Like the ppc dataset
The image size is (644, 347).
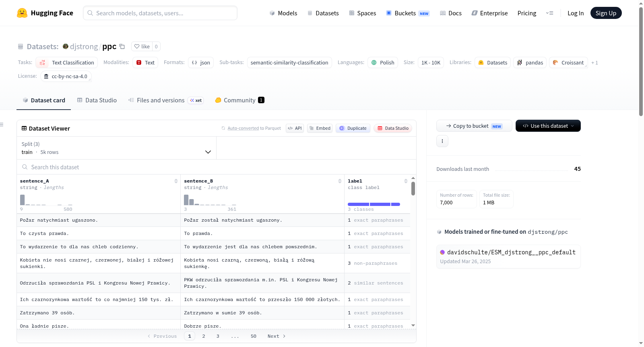point(142,46)
